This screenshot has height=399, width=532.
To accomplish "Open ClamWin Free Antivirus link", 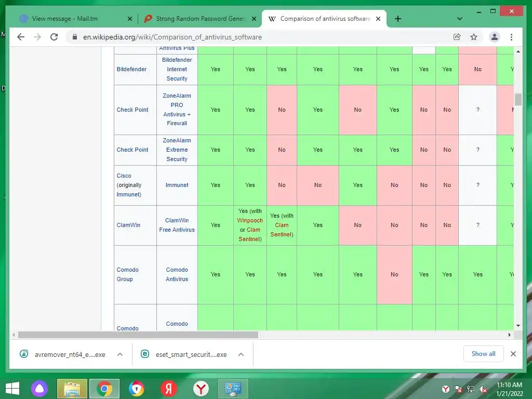I will click(x=177, y=225).
